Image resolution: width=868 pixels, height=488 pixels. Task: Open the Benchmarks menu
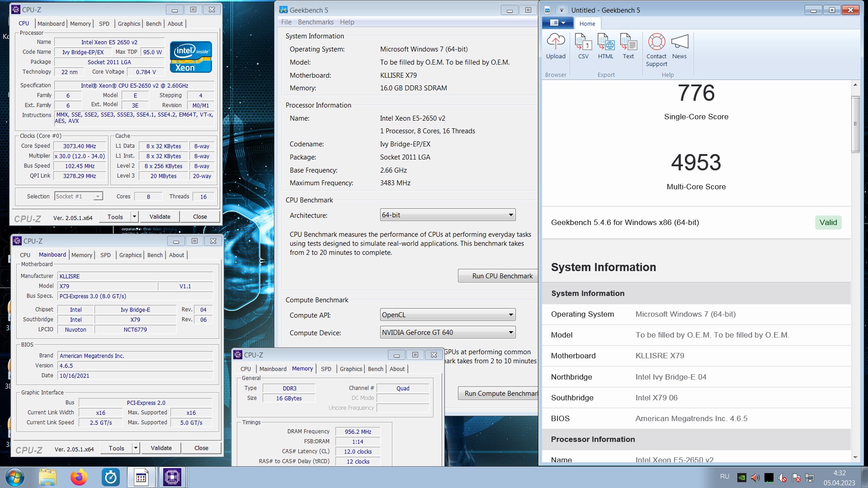[x=316, y=22]
